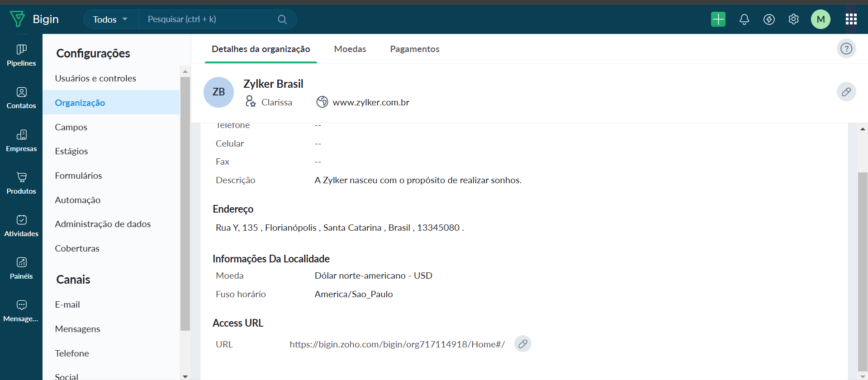The width and height of the screenshot is (868, 380).
Task: Select Organização in settings menu
Action: tap(111, 102)
